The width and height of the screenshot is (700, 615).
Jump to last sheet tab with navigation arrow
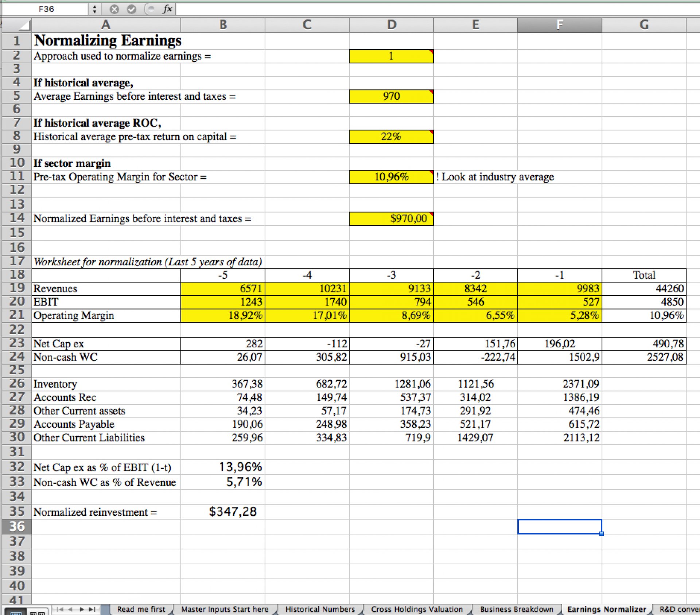coord(92,609)
